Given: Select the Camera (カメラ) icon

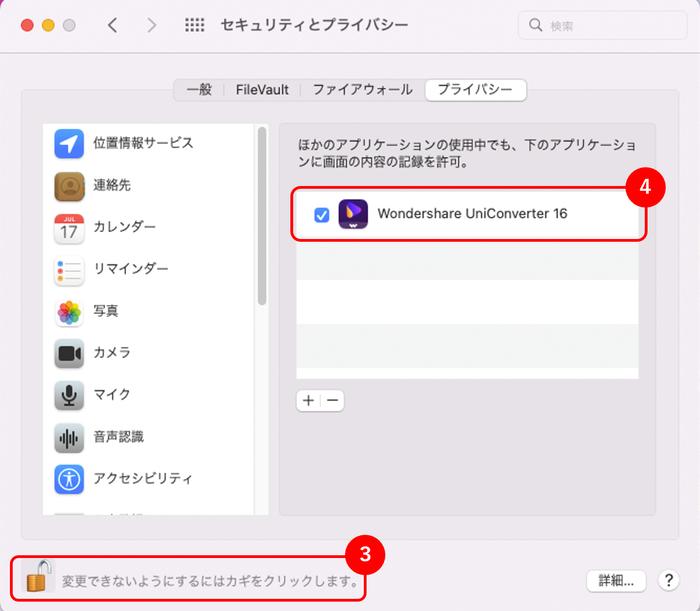Looking at the screenshot, I should tap(69, 353).
